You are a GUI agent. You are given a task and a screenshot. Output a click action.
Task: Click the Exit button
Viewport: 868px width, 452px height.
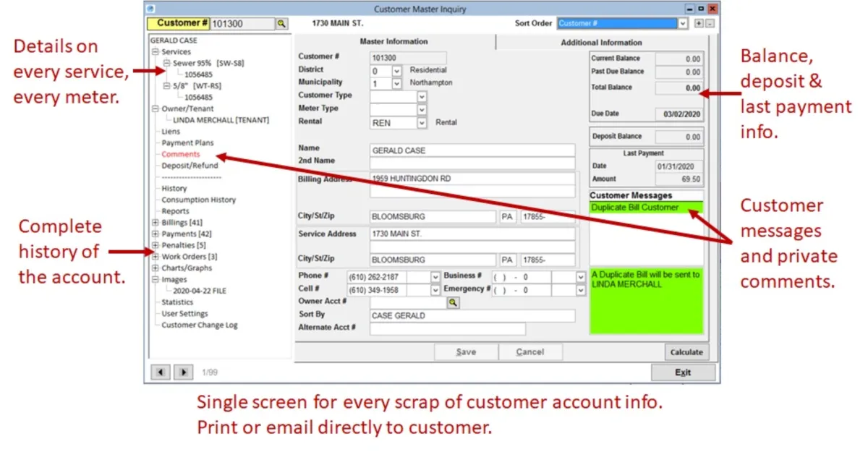tap(683, 372)
